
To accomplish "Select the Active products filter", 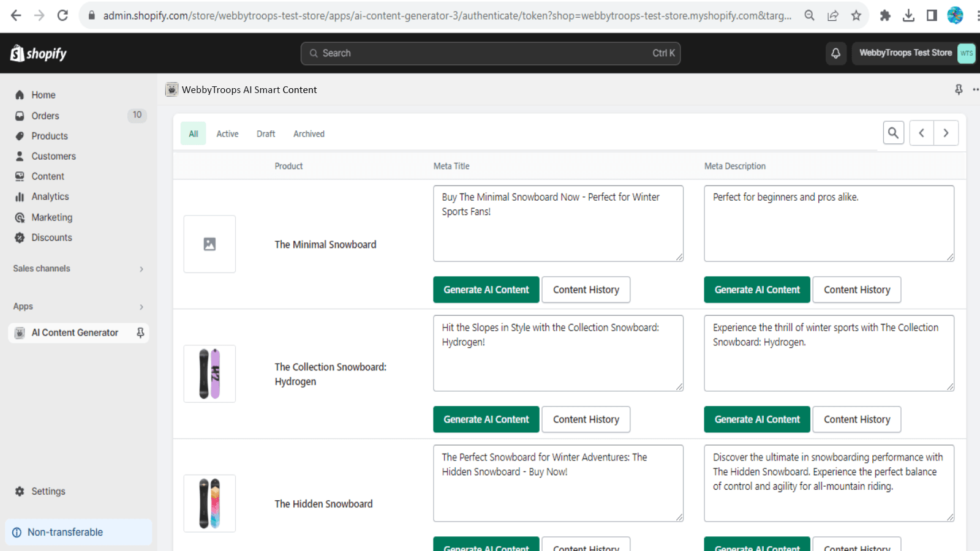I will coord(227,133).
